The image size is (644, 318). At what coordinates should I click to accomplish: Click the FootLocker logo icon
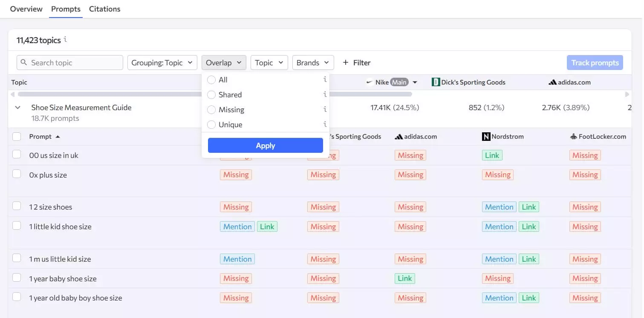[x=573, y=137]
